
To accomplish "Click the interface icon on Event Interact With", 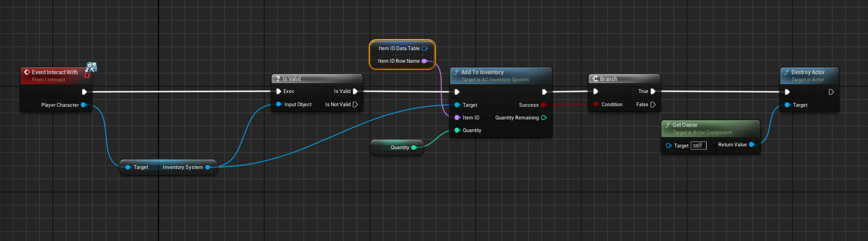I will (91, 67).
